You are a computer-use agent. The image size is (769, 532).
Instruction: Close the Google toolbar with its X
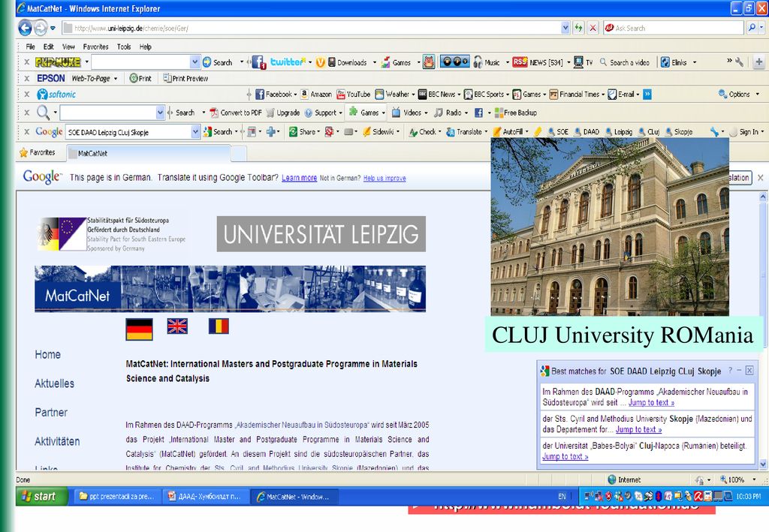point(27,132)
